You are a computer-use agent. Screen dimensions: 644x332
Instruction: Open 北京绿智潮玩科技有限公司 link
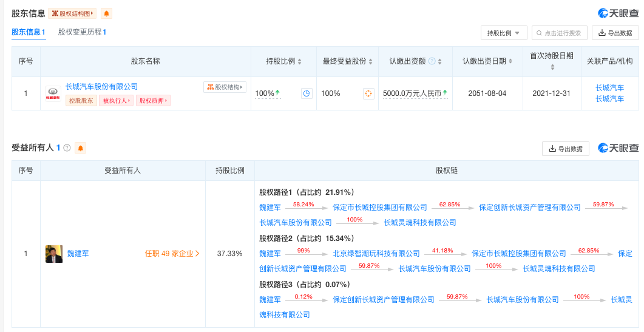tap(376, 254)
